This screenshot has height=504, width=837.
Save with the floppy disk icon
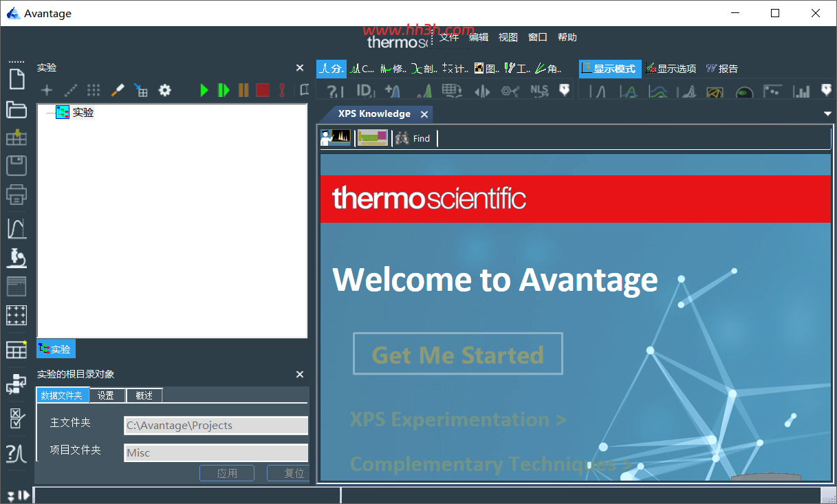tap(17, 166)
